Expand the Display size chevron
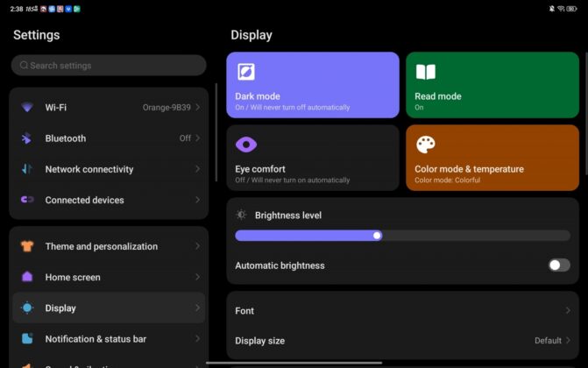 568,341
